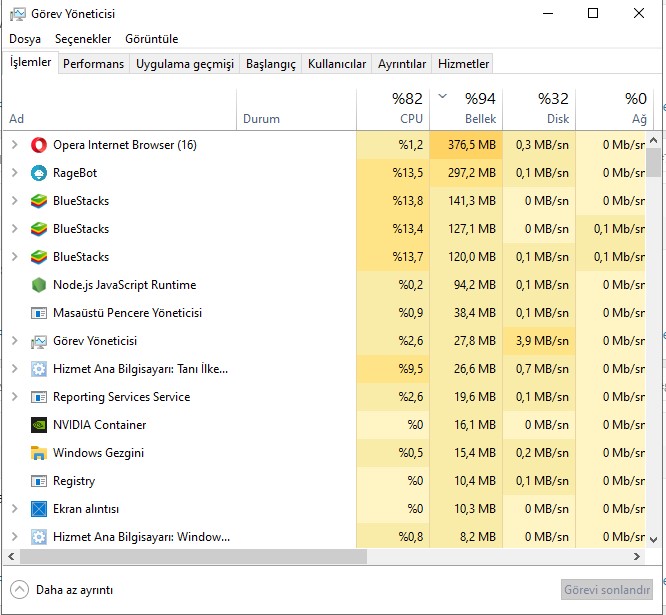
Task: Click the Node.js JavaScript Runtime icon
Action: [39, 285]
